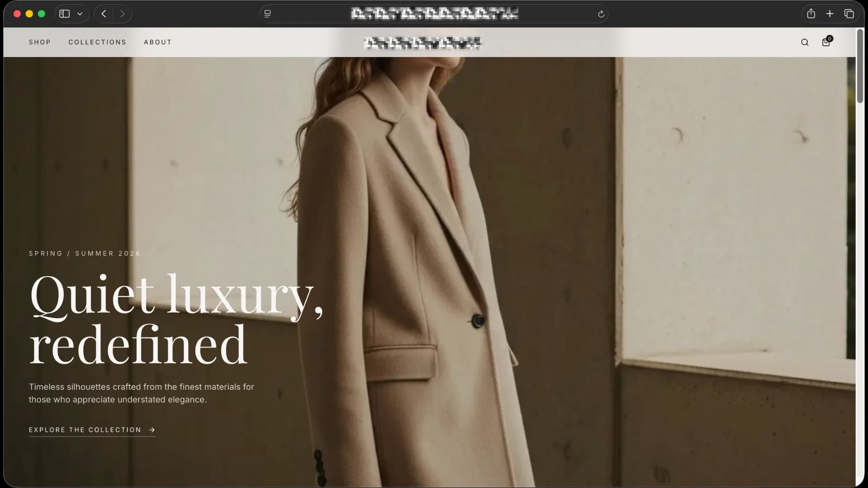Open the COLLECTIONS navigation menu
This screenshot has width=868, height=488.
click(97, 42)
